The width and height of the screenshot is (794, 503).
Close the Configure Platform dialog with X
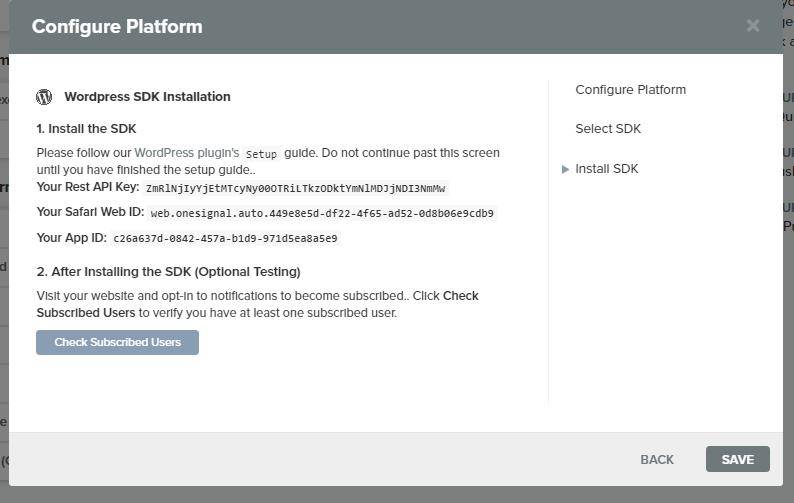pyautogui.click(x=753, y=25)
